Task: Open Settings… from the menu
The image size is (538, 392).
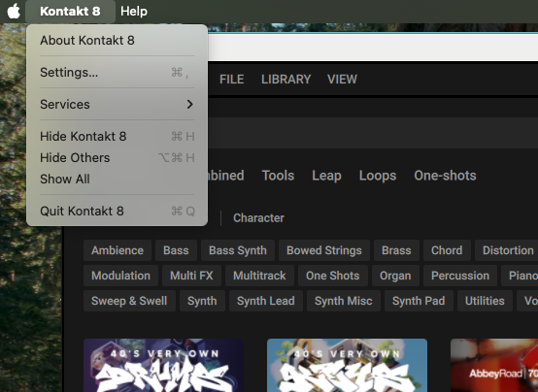Action: (x=117, y=73)
